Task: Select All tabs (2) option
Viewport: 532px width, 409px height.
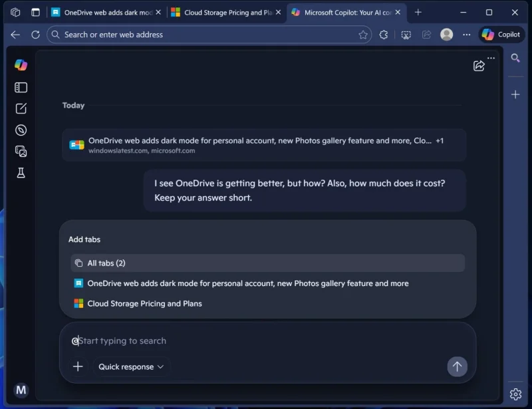Action: (x=267, y=263)
